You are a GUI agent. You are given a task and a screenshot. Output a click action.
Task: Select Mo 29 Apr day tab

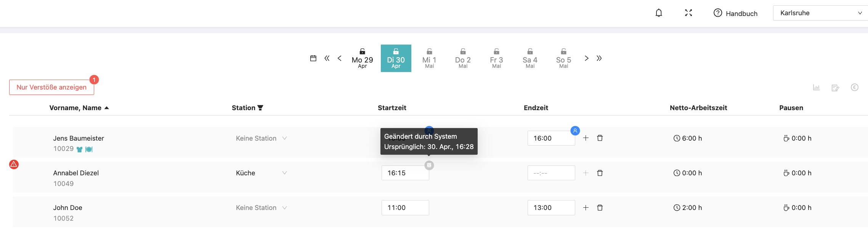point(362,59)
